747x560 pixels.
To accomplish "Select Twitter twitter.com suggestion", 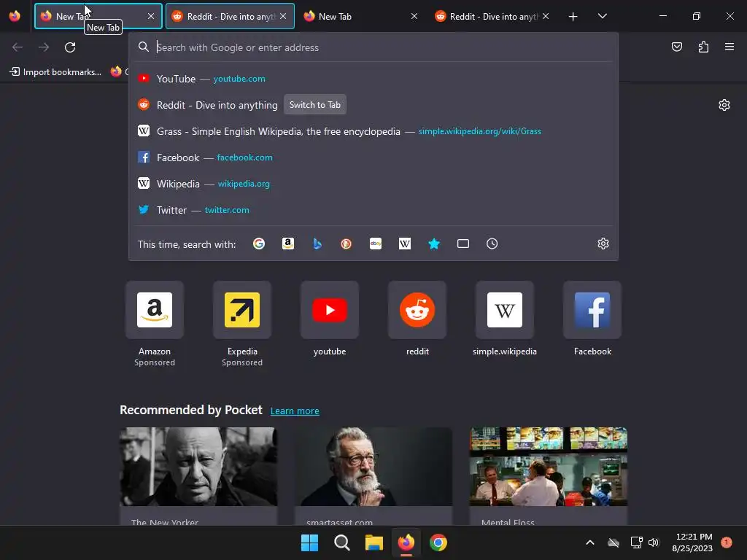I will [373, 209].
